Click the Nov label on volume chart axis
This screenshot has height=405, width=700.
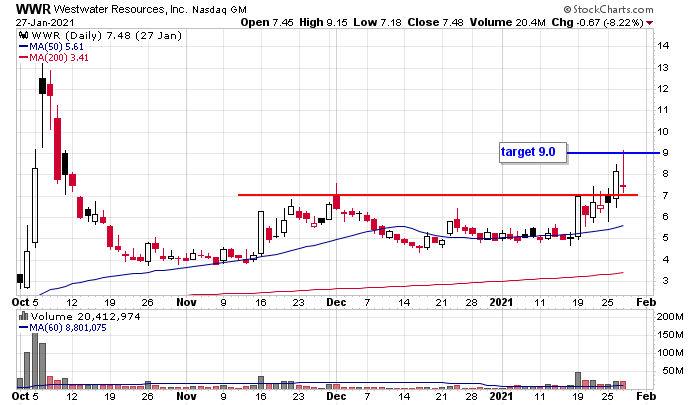(186, 396)
